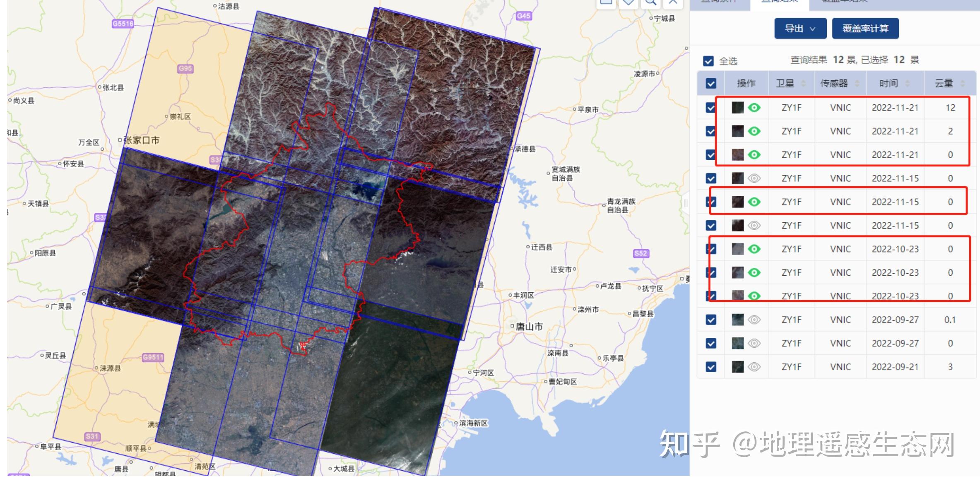Click the sort icon beside 时间 column header
Image resolution: width=980 pixels, height=484 pixels.
(908, 83)
